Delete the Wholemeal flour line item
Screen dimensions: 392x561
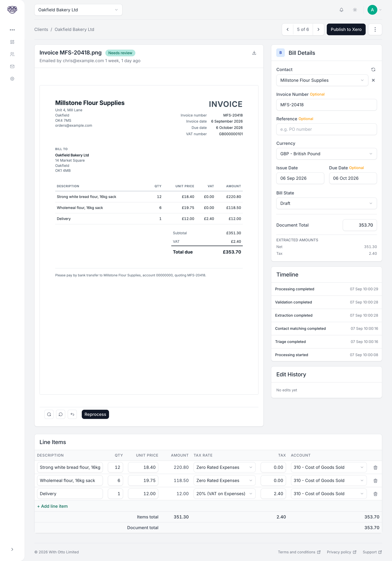(x=375, y=481)
